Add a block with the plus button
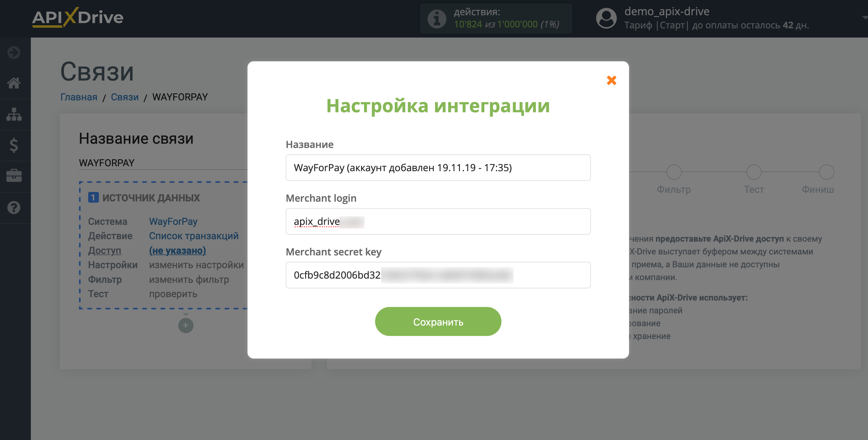 pyautogui.click(x=185, y=325)
